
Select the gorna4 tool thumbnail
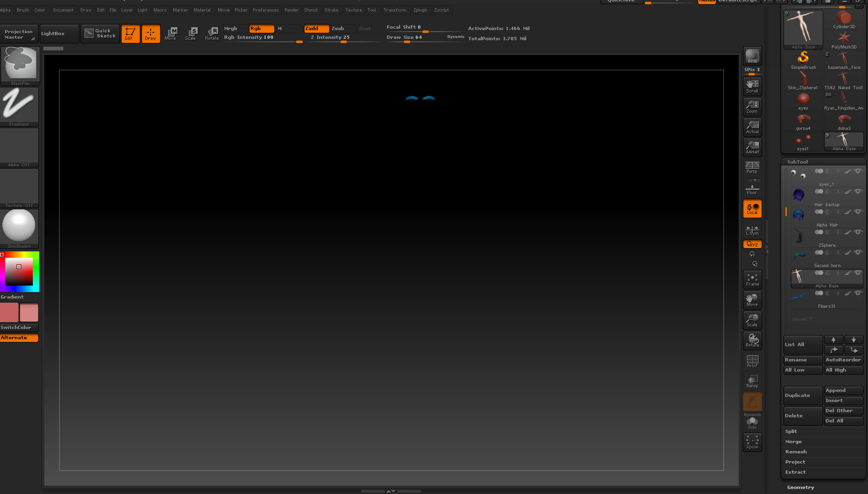(803, 121)
